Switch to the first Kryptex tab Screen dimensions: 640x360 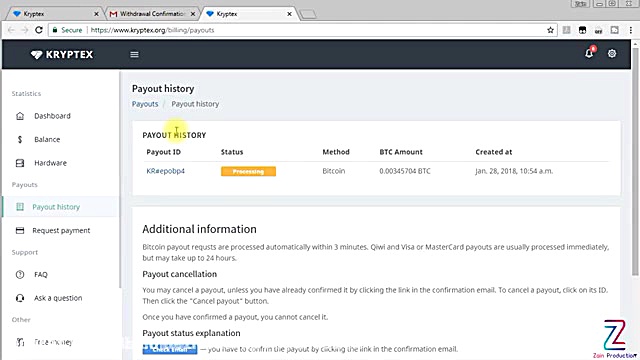coord(55,14)
